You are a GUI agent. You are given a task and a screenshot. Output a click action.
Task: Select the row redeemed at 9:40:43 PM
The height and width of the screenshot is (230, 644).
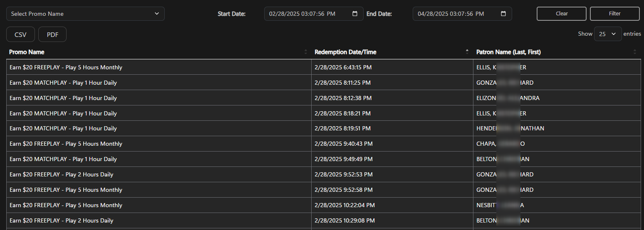(344, 144)
